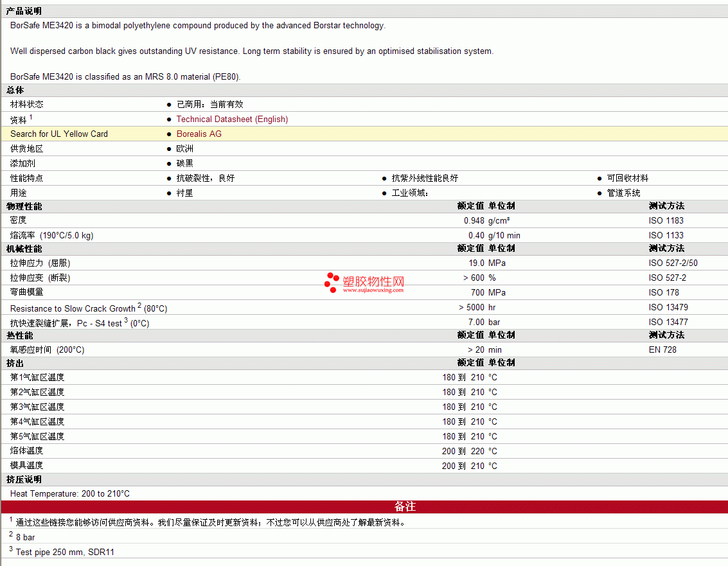Click the 模具温度 range '200 到 210'
Viewport: 728px width, 566px height.
tap(463, 466)
